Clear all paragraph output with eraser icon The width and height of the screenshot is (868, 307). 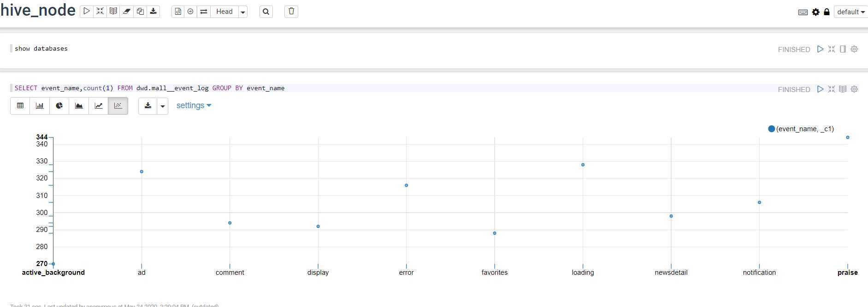coord(127,12)
